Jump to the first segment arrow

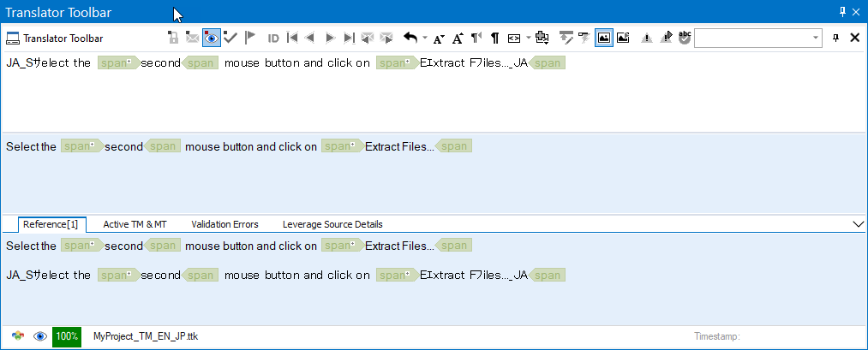pyautogui.click(x=292, y=38)
